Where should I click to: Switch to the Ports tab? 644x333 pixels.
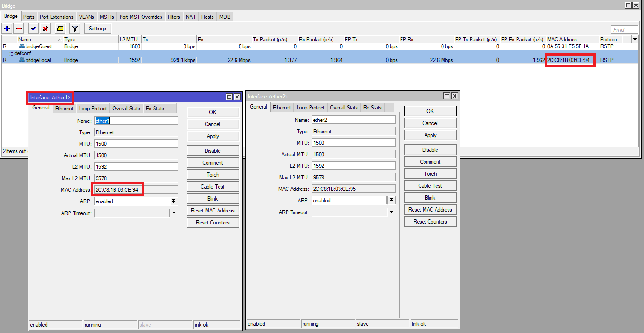(x=29, y=17)
